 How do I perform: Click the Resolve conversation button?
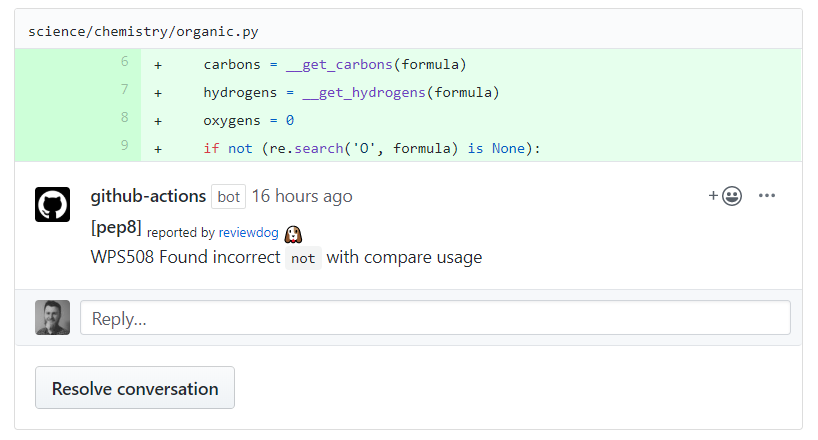[135, 388]
